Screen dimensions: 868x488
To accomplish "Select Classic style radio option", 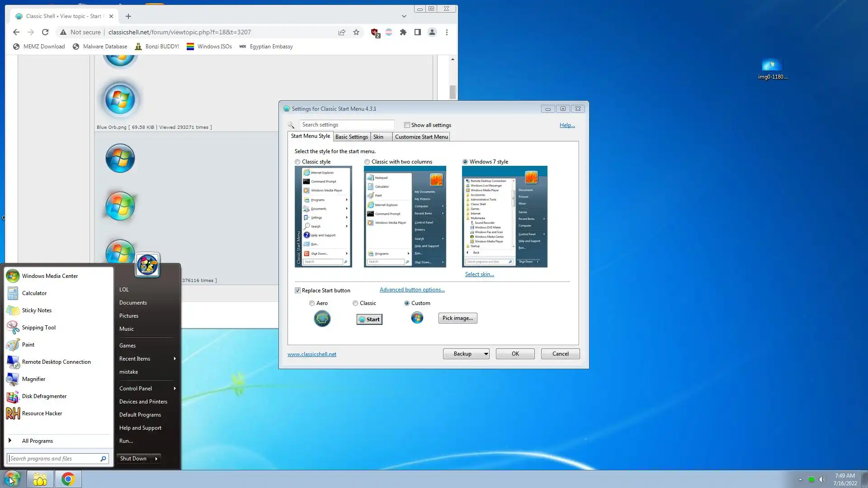I will click(x=297, y=162).
